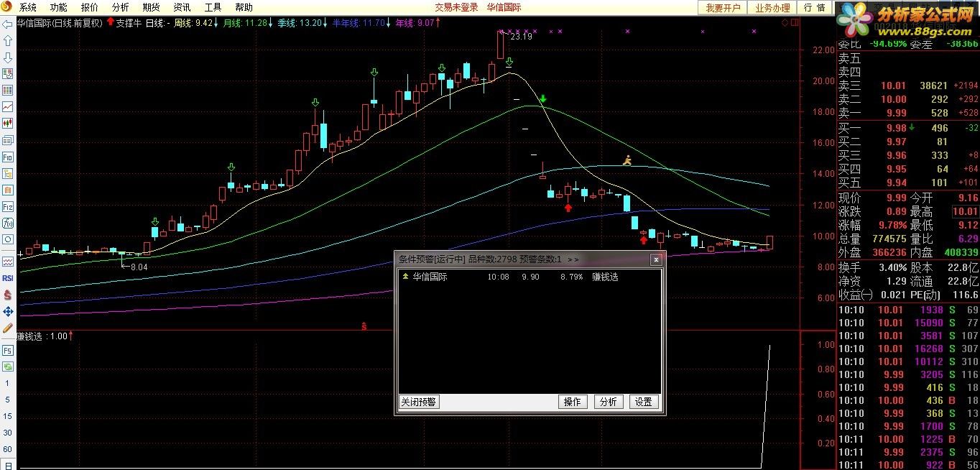Viewport: 980px width, 470px height.
Task: Click the circle-in-square toolbar icon
Action: click(x=8, y=239)
